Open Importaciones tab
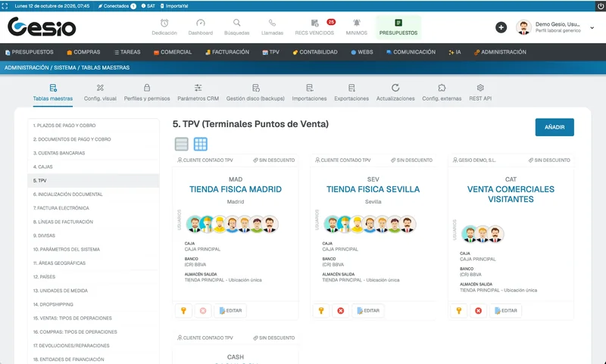 click(309, 93)
